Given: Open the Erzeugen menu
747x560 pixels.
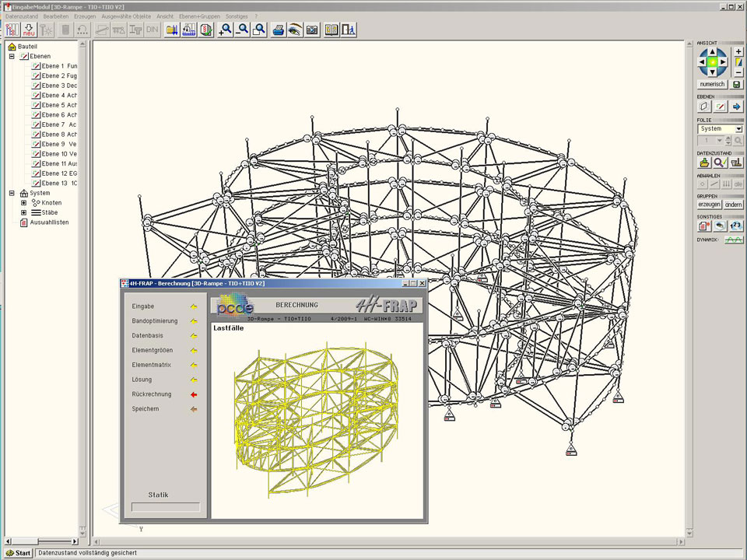Looking at the screenshot, I should click(85, 16).
